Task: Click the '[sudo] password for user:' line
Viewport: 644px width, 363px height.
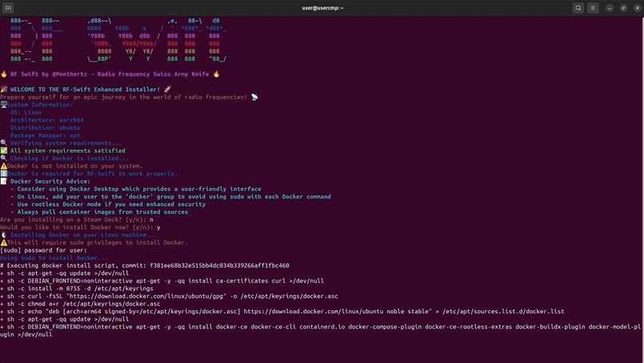Action: (x=43, y=250)
